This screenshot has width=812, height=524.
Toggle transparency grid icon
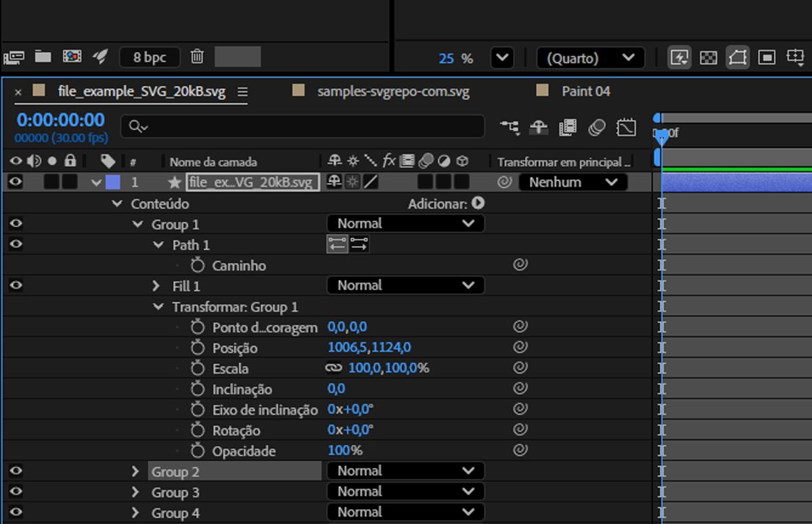point(708,58)
